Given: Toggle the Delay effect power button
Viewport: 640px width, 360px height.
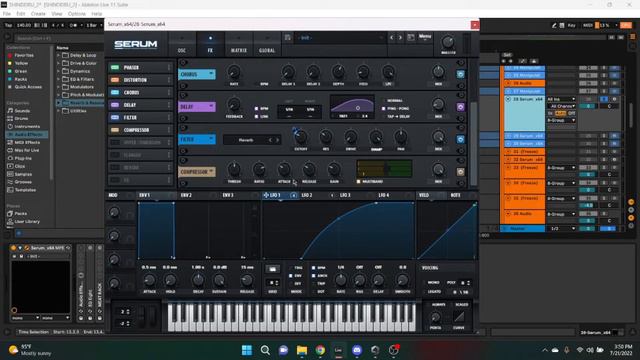Looking at the screenshot, I should [x=460, y=107].
